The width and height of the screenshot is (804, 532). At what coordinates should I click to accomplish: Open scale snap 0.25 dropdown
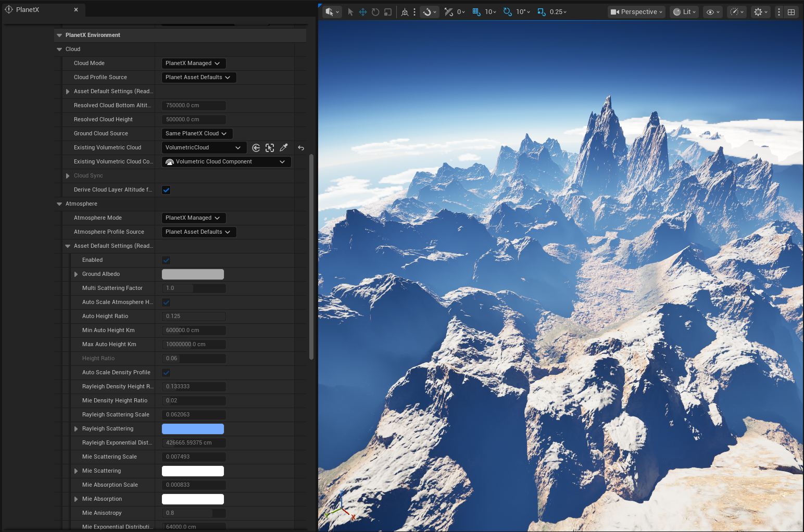(x=558, y=12)
